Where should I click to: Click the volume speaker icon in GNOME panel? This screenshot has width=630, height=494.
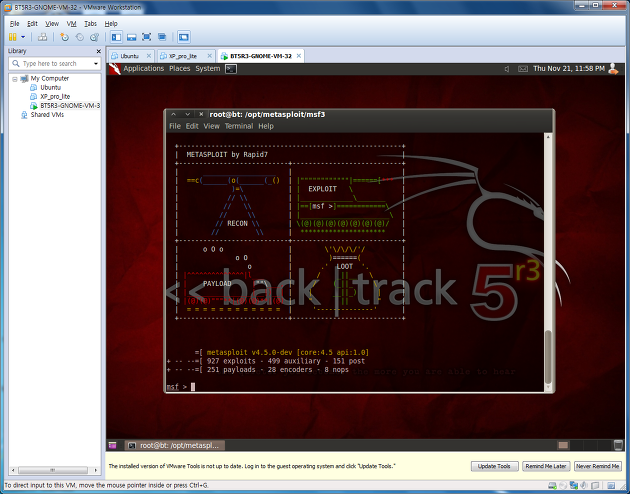click(x=507, y=69)
